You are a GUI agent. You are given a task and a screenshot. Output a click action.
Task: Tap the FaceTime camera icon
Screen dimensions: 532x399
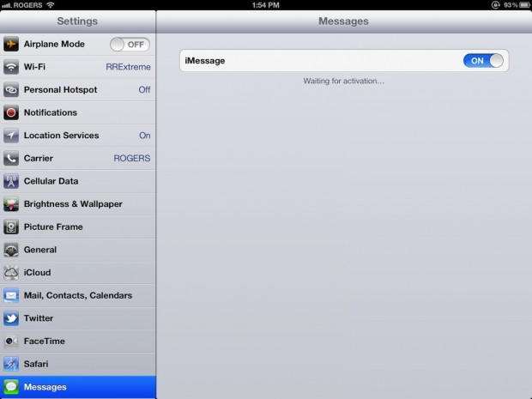(x=11, y=341)
